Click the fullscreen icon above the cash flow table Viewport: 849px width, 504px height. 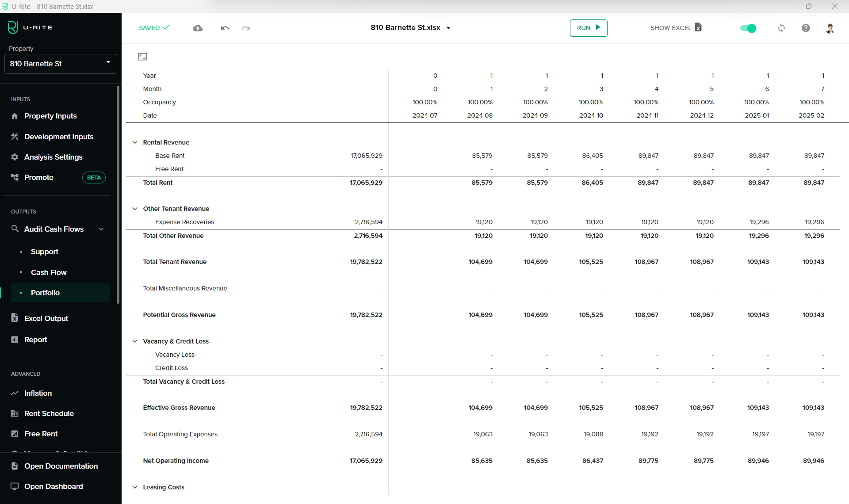(142, 57)
